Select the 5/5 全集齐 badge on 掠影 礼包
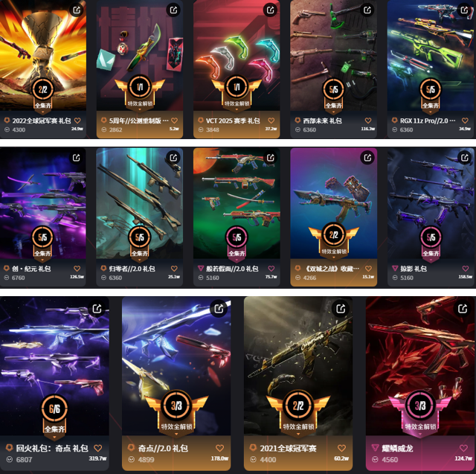This screenshot has width=476, height=474. pos(431,243)
